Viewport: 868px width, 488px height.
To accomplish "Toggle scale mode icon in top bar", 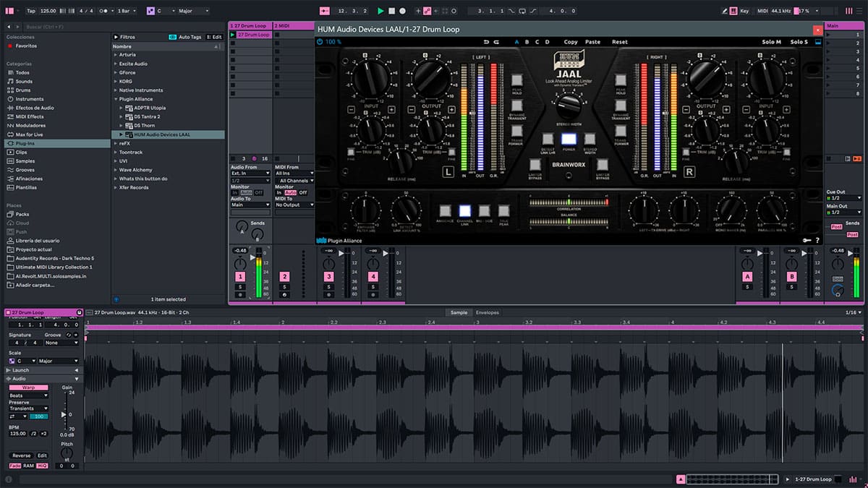I will point(150,11).
